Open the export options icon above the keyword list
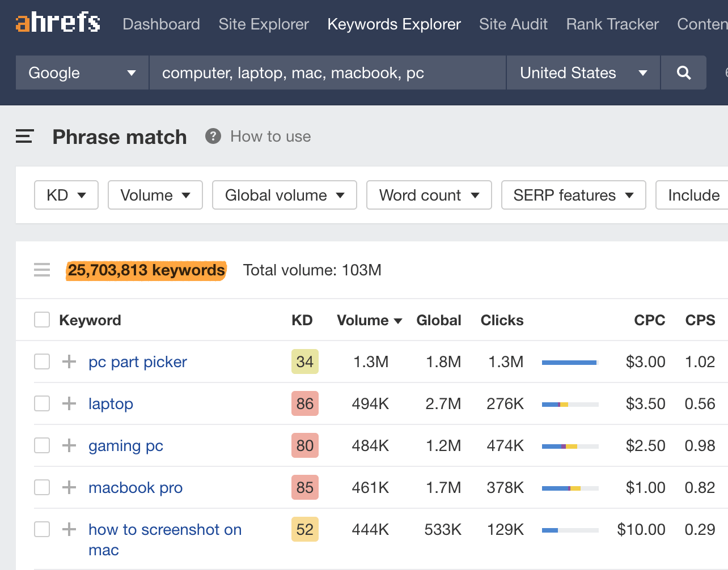This screenshot has width=728, height=570. tap(41, 270)
